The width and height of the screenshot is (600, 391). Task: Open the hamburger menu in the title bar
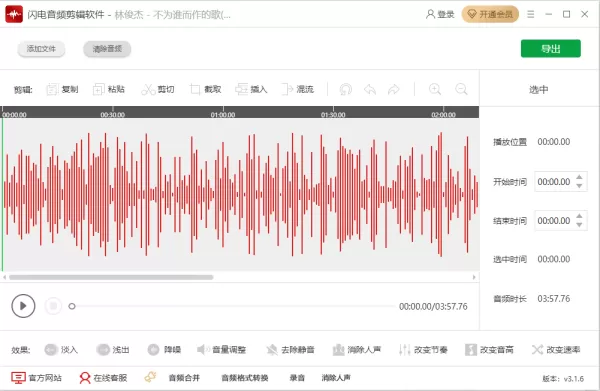pyautogui.click(x=530, y=15)
